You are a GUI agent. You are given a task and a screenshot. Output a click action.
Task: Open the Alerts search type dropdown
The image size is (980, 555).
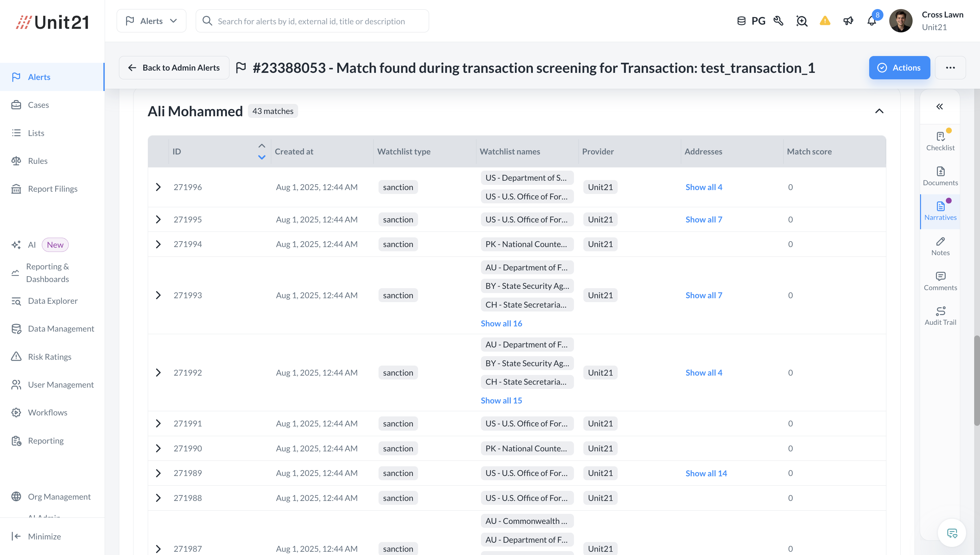151,21
